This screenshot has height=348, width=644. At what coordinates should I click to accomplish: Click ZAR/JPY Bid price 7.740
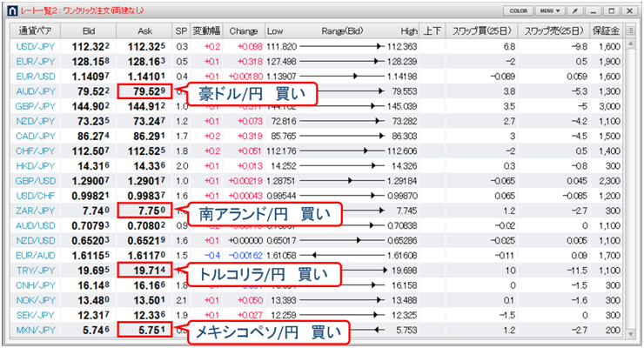(96, 211)
